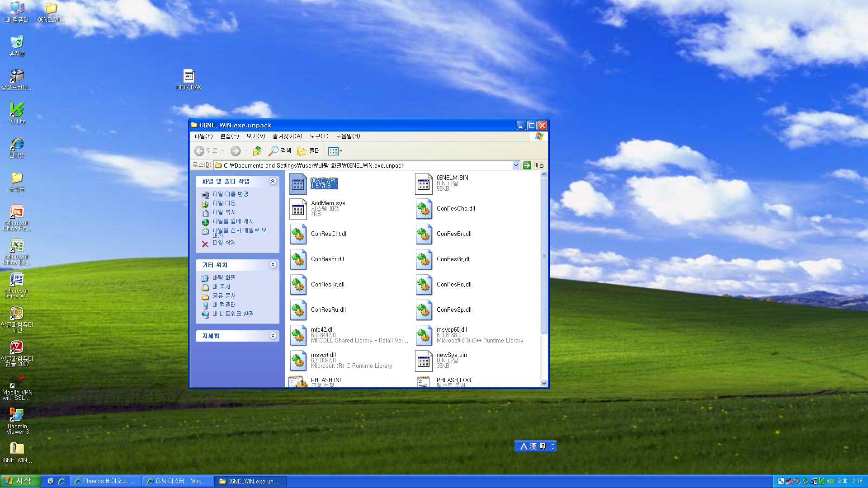
Task: Select the V3 Lite desktop icon
Action: point(17,113)
